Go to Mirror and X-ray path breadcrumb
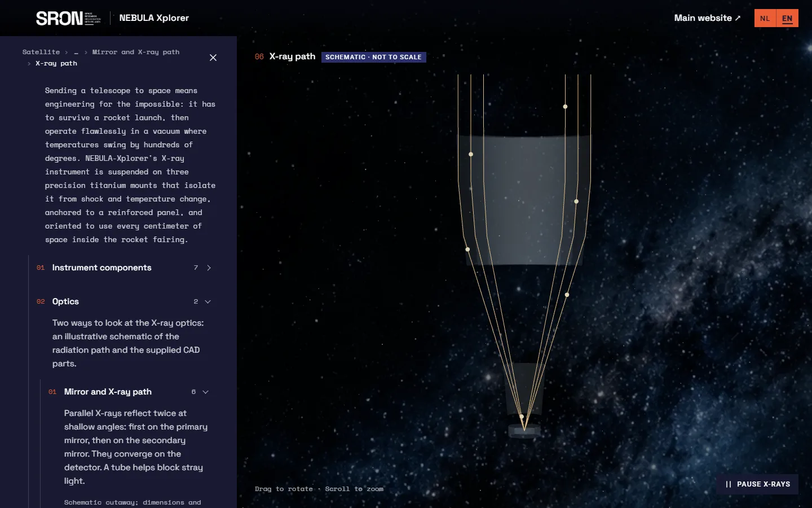Screen dimensions: 812x508 136,52
